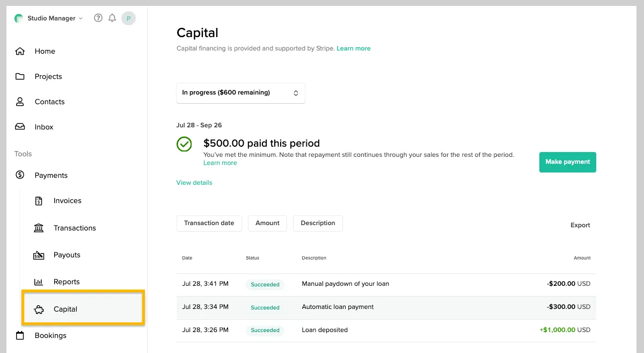Click the Contacts person icon
The image size is (644, 353).
[x=20, y=102]
